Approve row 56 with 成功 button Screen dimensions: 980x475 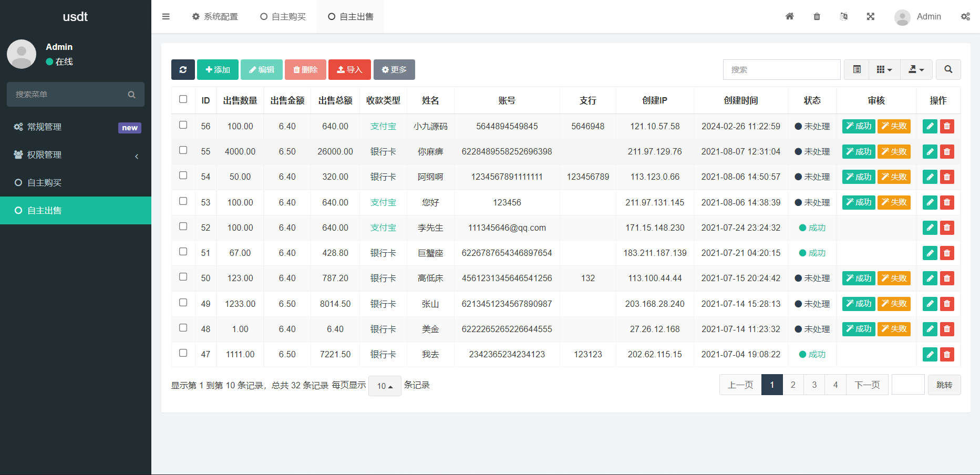pos(859,126)
